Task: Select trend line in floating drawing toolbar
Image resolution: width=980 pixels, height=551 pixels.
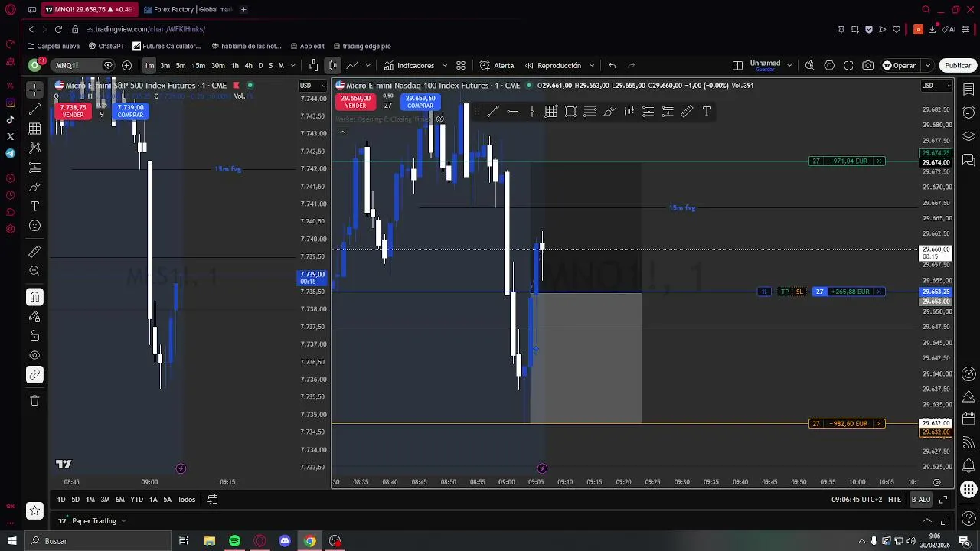Action: (x=493, y=112)
